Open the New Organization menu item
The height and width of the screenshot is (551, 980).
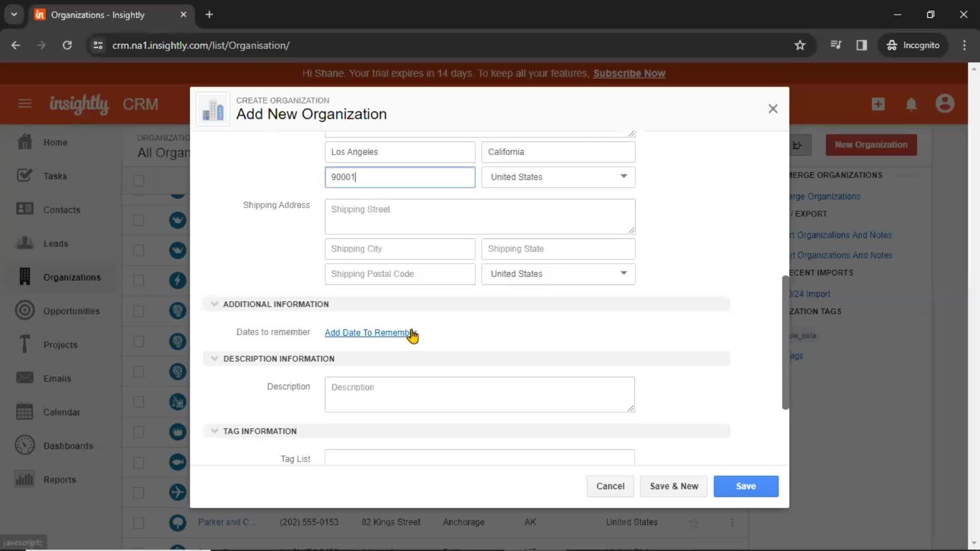(871, 145)
